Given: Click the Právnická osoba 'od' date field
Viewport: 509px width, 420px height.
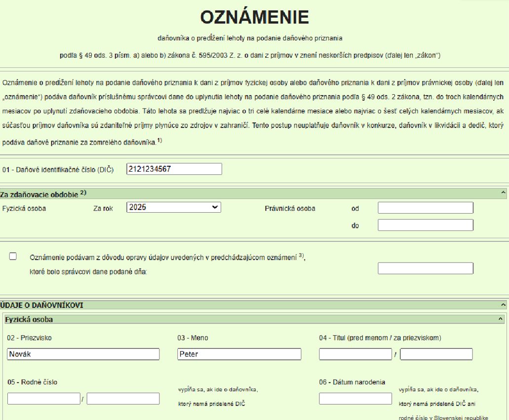Looking at the screenshot, I should (x=425, y=208).
